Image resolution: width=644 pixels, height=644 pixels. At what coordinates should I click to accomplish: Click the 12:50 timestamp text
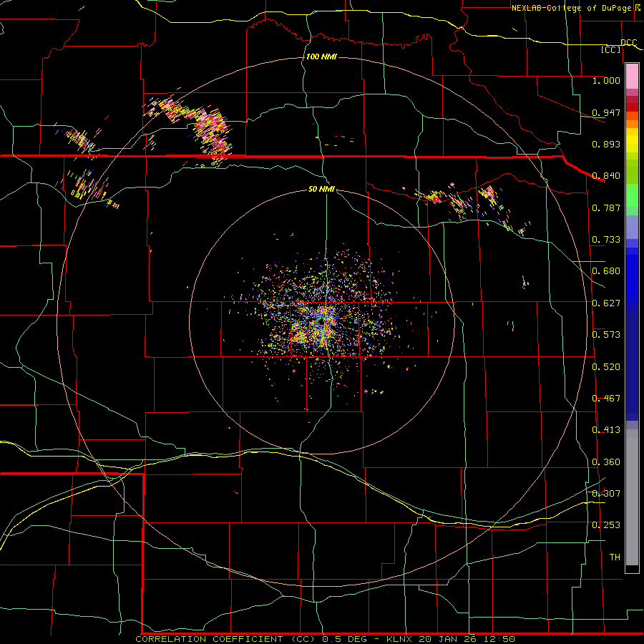coord(499,639)
